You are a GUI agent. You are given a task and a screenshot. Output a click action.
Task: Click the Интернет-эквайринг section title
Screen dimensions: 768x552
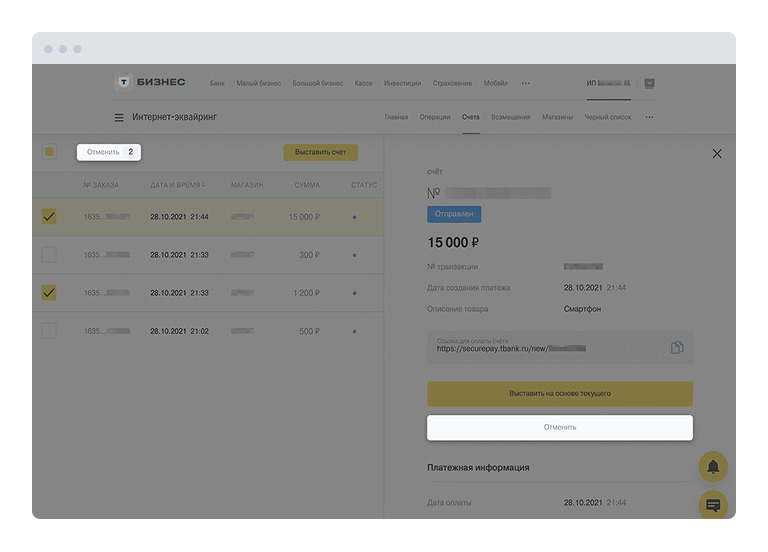point(174,117)
